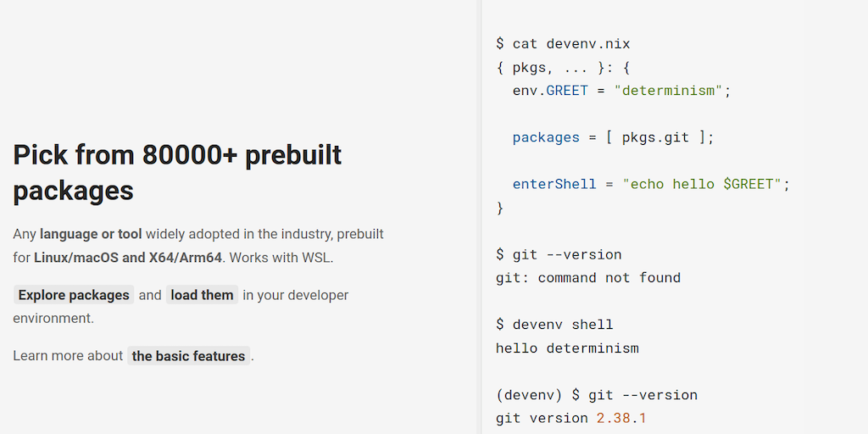Follow the "load them" link

coord(202,295)
